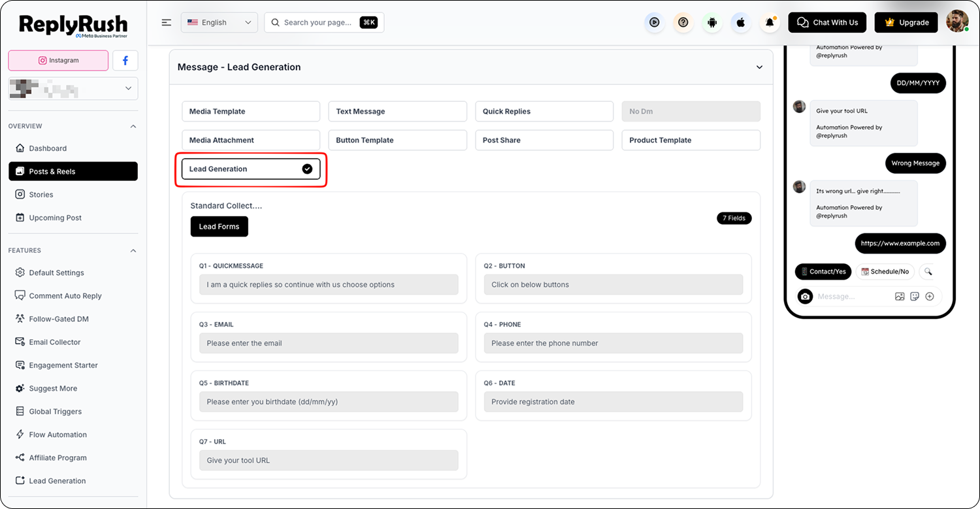Go to Dashboard
Viewport: 980px width, 509px height.
click(x=73, y=148)
